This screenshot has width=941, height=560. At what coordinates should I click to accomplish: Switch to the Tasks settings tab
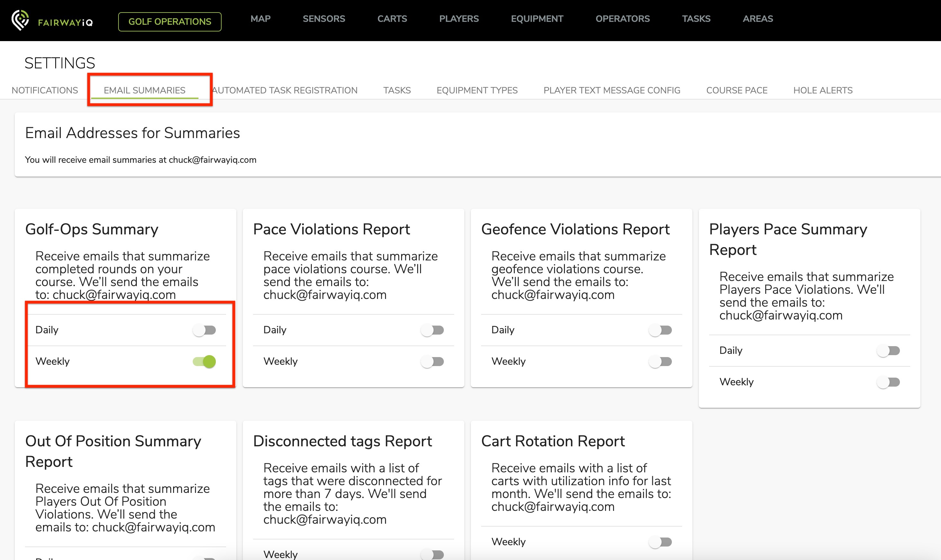397,90
